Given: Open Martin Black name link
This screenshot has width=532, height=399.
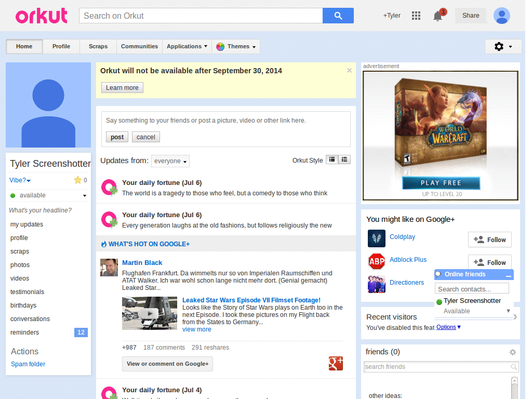Looking at the screenshot, I should point(142,262).
